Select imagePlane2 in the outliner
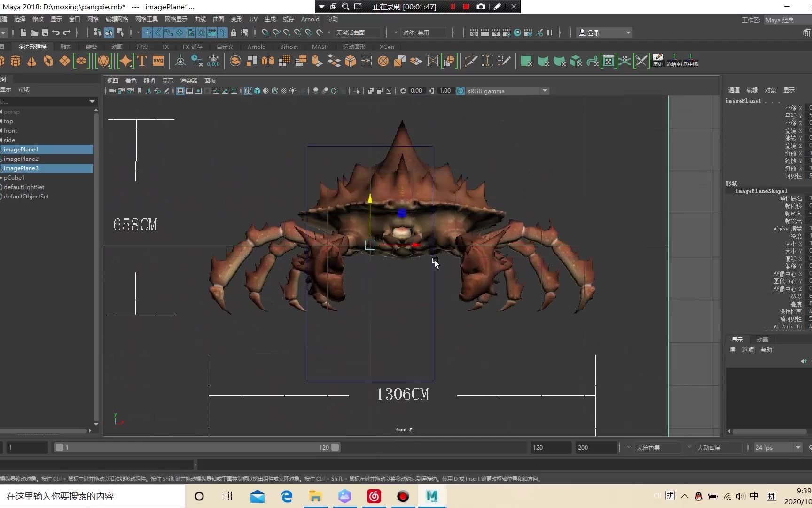The height and width of the screenshot is (508, 812). [21, 159]
